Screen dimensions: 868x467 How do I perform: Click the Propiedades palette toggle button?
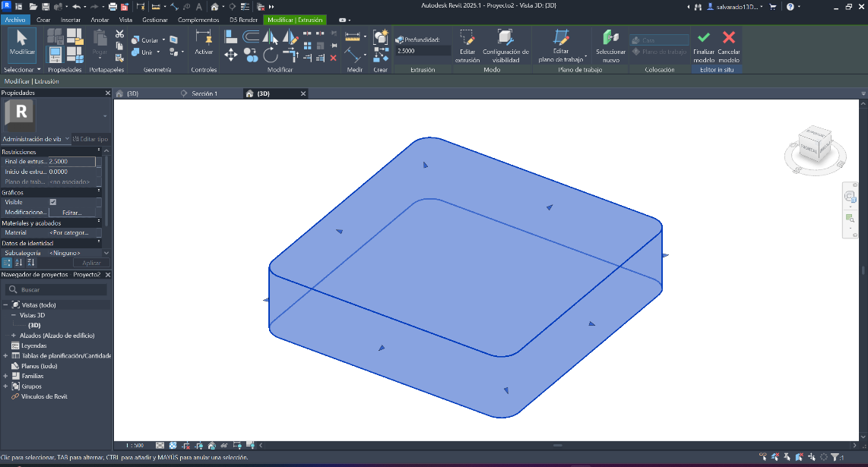55,54
